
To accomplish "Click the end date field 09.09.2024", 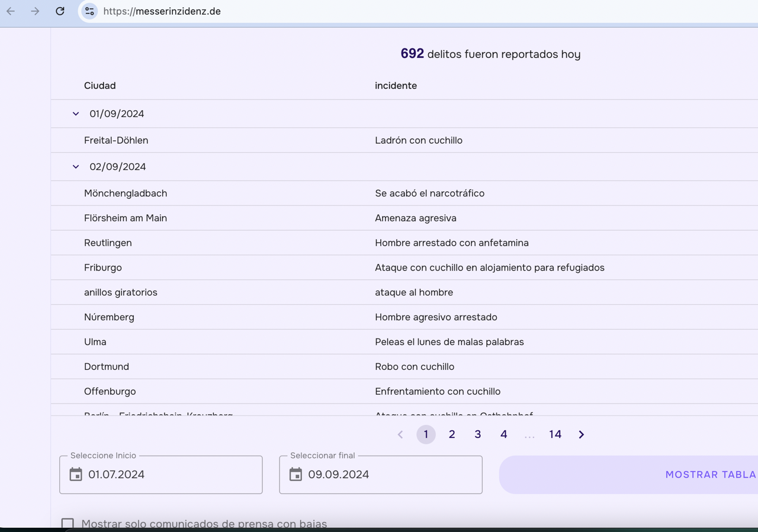I will (381, 475).
